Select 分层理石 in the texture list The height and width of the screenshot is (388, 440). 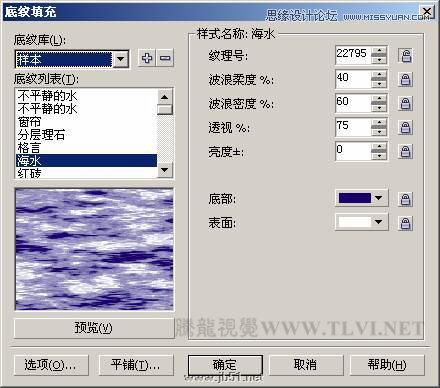(x=86, y=135)
